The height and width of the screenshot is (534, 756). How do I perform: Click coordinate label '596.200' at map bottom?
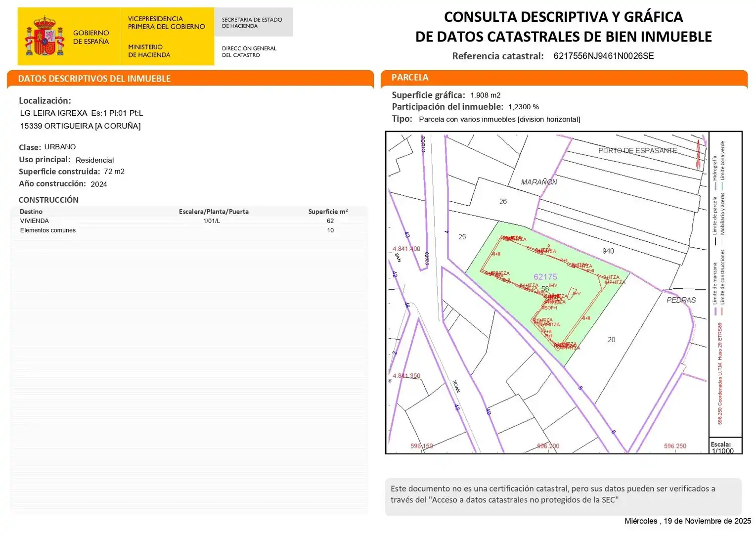(x=548, y=446)
